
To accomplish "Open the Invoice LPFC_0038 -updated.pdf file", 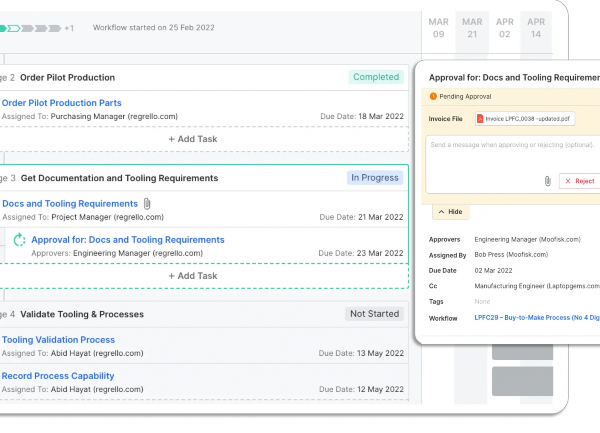I will pos(525,119).
